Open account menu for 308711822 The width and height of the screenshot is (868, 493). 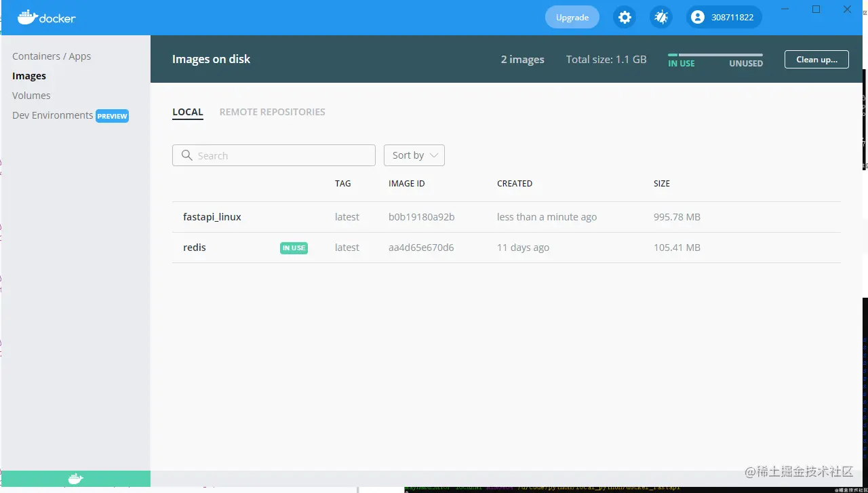click(x=724, y=18)
